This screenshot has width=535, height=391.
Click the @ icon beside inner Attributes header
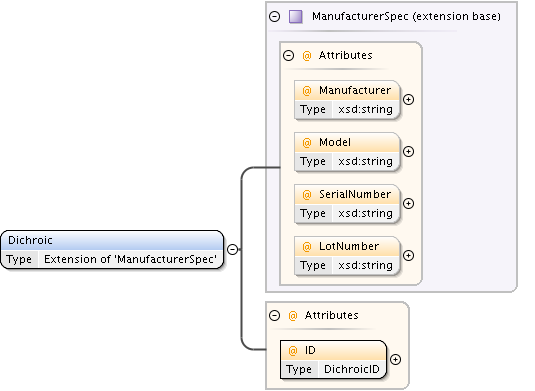307,56
